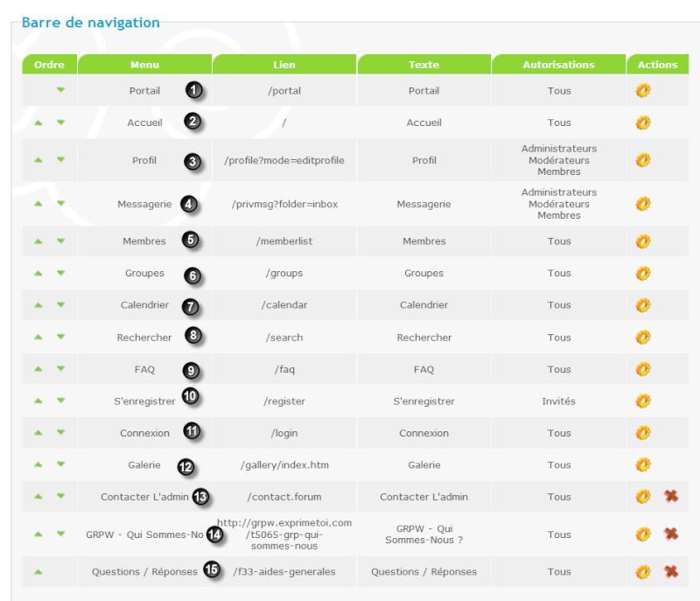Image resolution: width=700 pixels, height=601 pixels.
Task: Move Portail down one position
Action: [x=61, y=90]
